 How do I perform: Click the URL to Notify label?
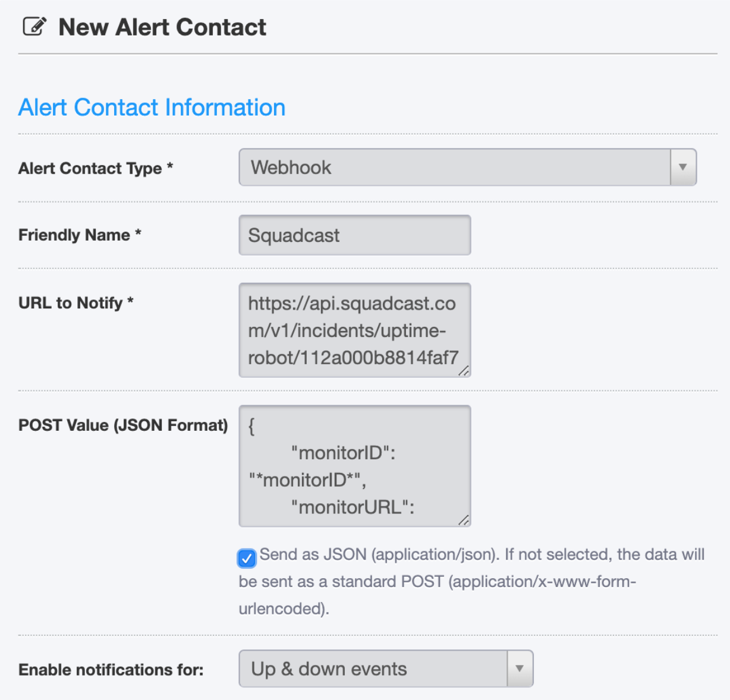point(76,303)
